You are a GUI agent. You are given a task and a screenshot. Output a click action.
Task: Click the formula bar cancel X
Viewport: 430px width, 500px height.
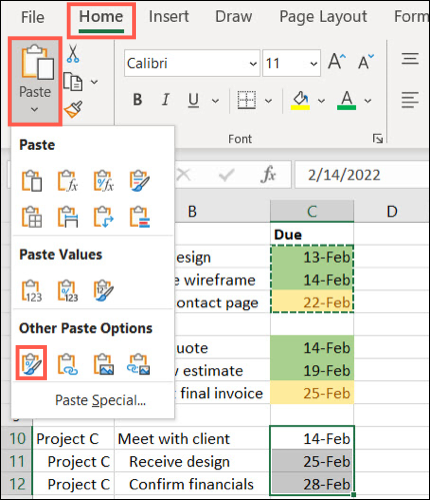point(184,175)
